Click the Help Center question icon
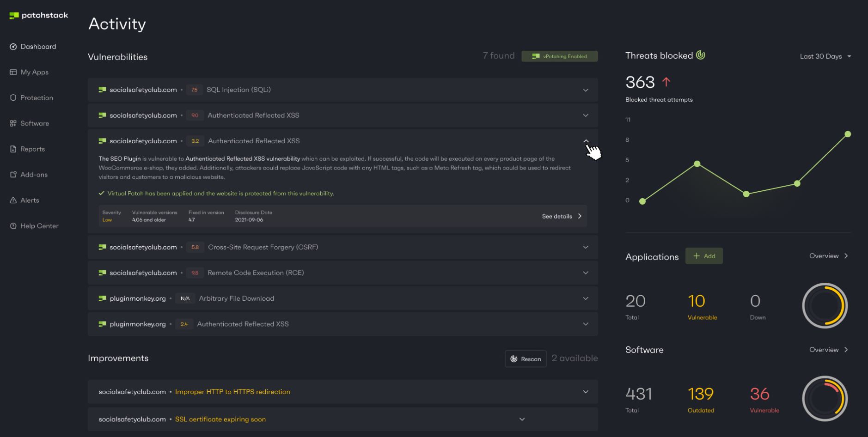Image resolution: width=868 pixels, height=437 pixels. (13, 226)
